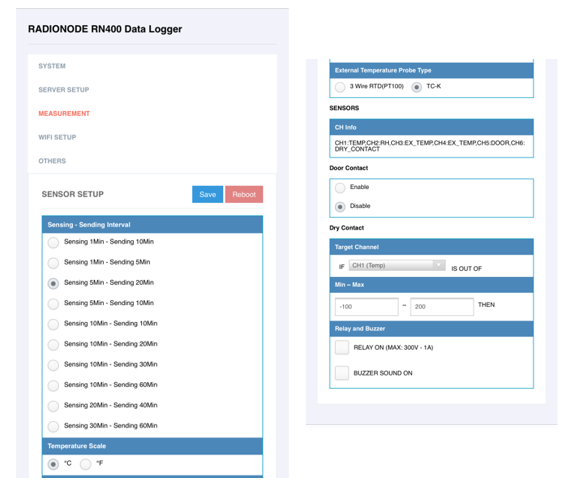Select Sensing 1Min - Sending 10Min
This screenshot has height=480, width=571.
(x=53, y=243)
